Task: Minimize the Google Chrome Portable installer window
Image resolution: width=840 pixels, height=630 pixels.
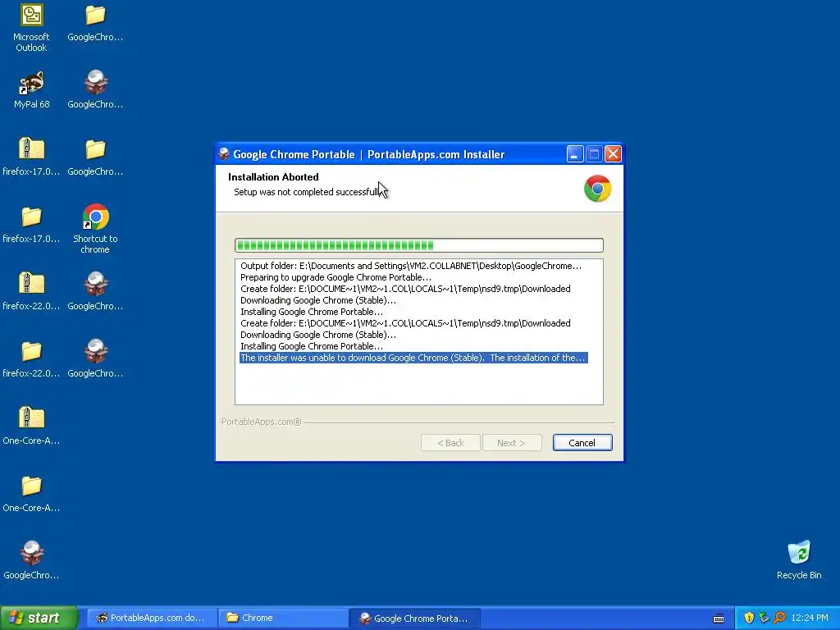Action: click(574, 154)
